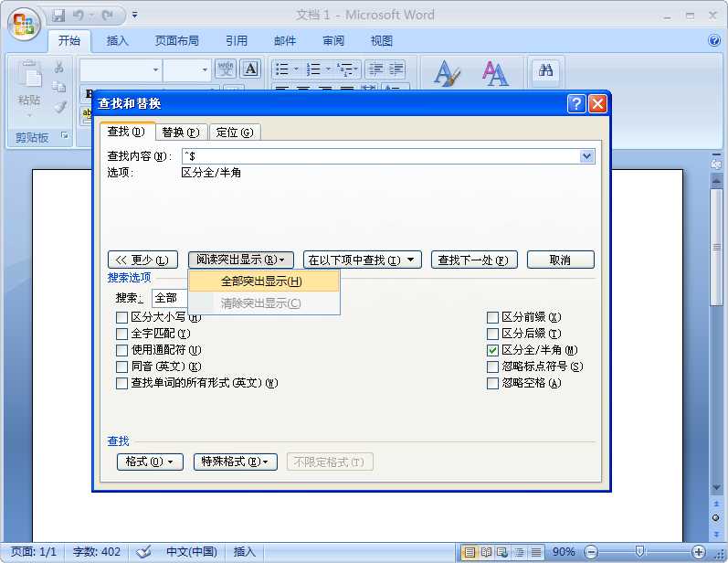
Task: Click the Word help question mark icon
Action: point(714,41)
